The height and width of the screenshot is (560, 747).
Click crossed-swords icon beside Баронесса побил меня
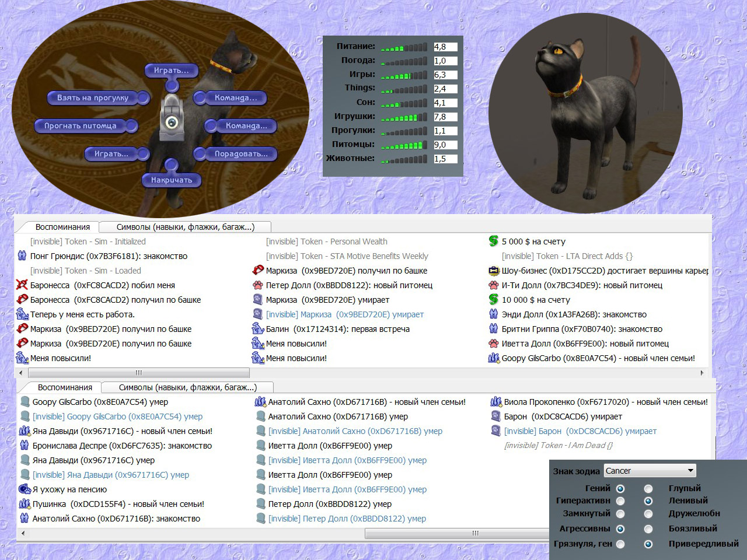(x=22, y=285)
